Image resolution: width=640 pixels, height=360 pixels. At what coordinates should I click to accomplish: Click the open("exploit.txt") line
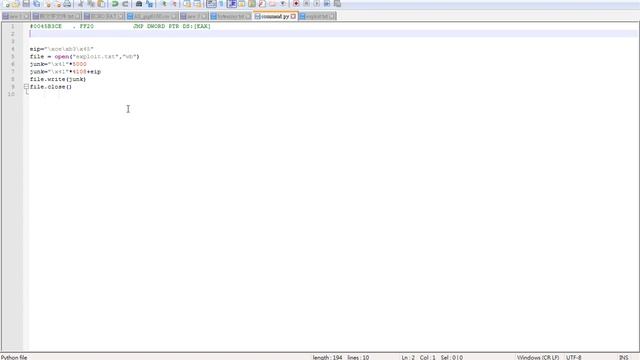[84, 56]
